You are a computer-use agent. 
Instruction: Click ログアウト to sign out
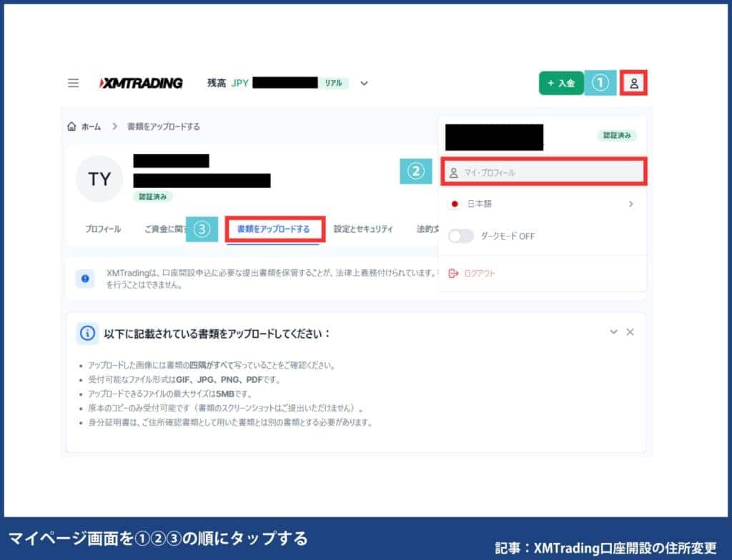click(x=480, y=273)
